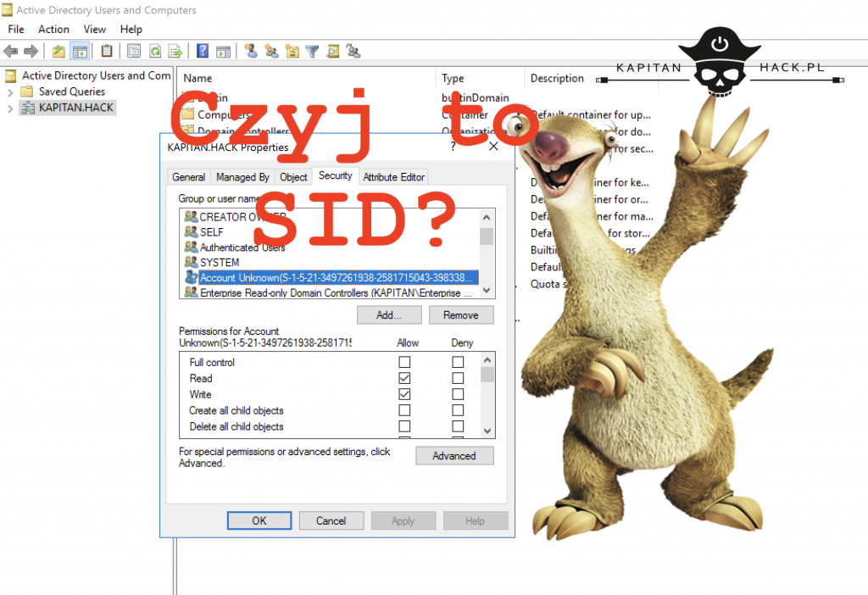Viewport: 868px width, 595px height.
Task: Create new organizational unit toolbar icon
Action: [292, 52]
